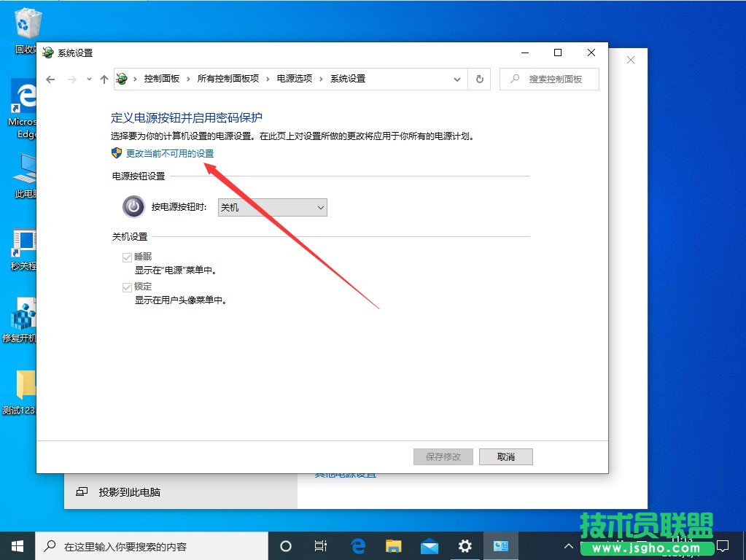Toggle the 锁定 checkbox under 关机设置

click(x=128, y=286)
